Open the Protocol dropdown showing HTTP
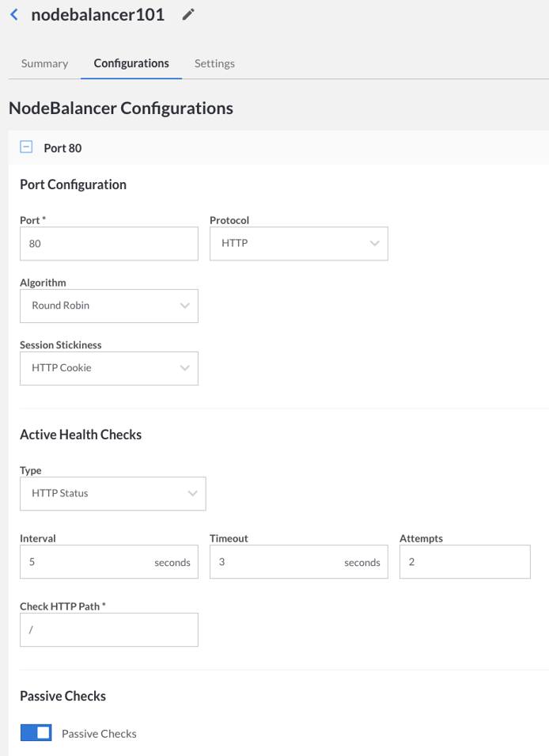 [x=299, y=241]
